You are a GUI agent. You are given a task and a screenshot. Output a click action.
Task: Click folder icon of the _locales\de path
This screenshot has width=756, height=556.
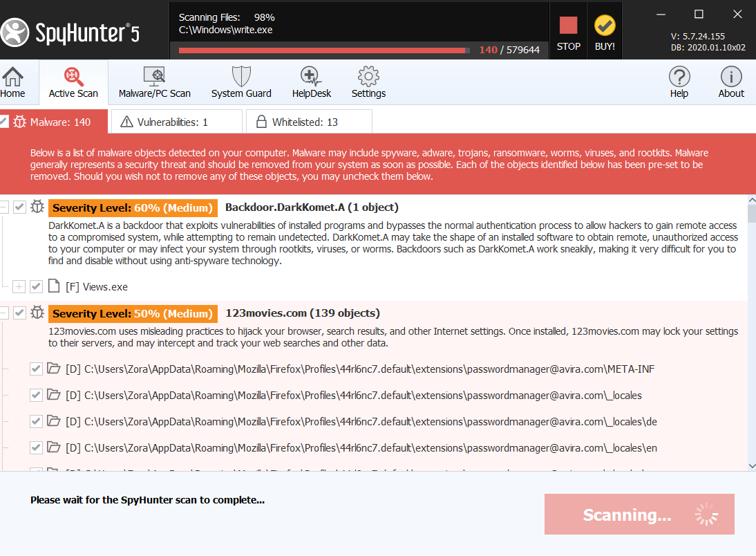click(53, 420)
